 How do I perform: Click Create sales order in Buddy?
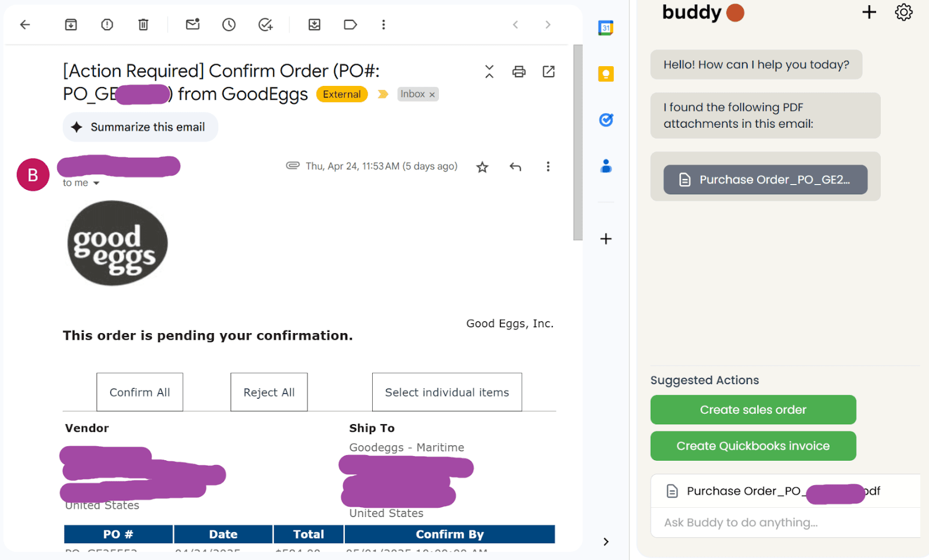753,410
